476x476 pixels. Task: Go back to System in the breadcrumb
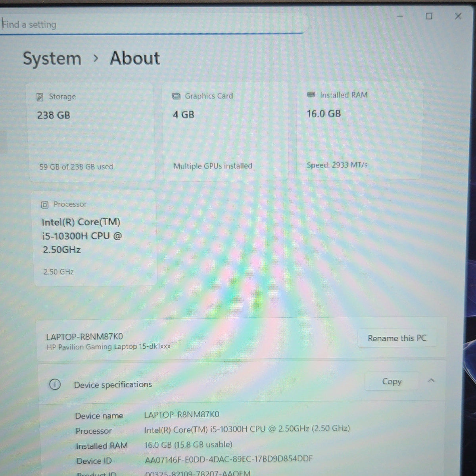point(52,59)
